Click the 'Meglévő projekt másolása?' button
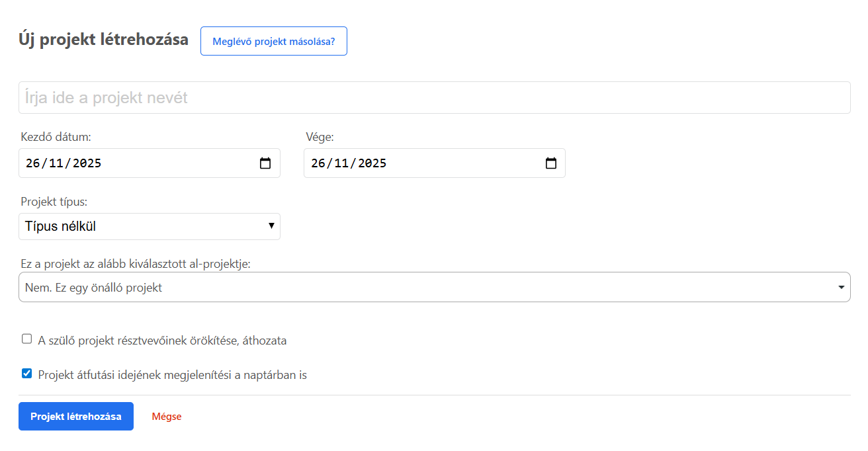Viewport: 868px width, 451px height. pyautogui.click(x=273, y=41)
